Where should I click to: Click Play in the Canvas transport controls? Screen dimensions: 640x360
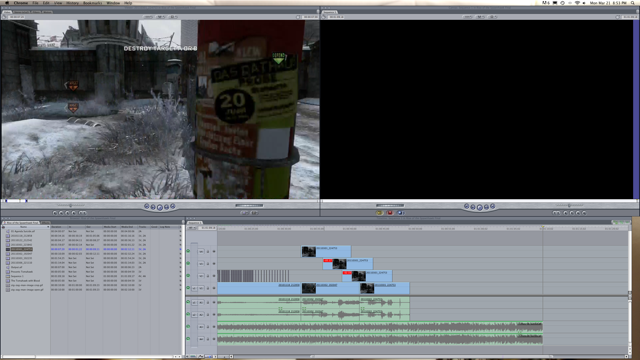pyautogui.click(x=480, y=207)
